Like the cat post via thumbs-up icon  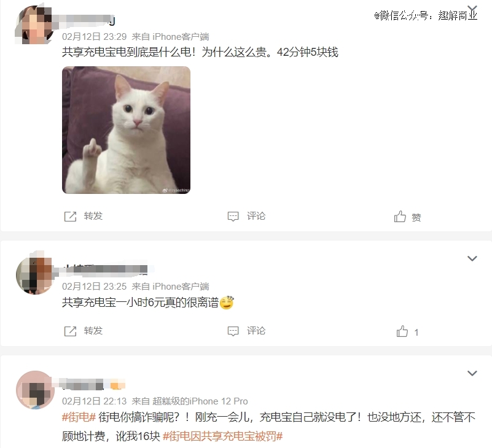[x=400, y=216]
